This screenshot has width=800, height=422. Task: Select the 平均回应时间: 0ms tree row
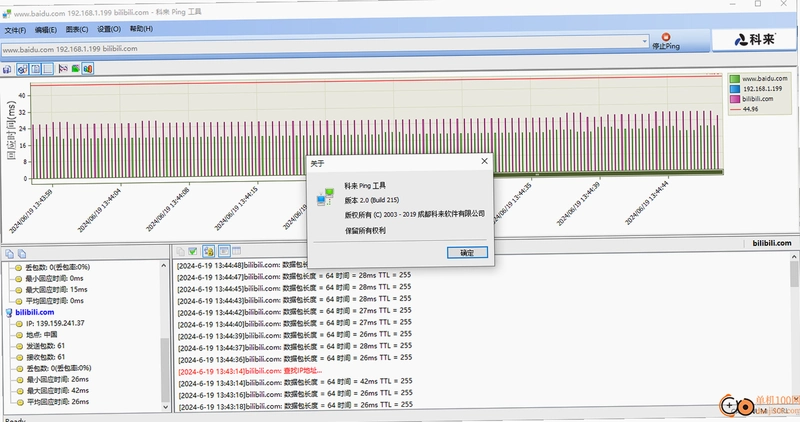click(x=54, y=301)
